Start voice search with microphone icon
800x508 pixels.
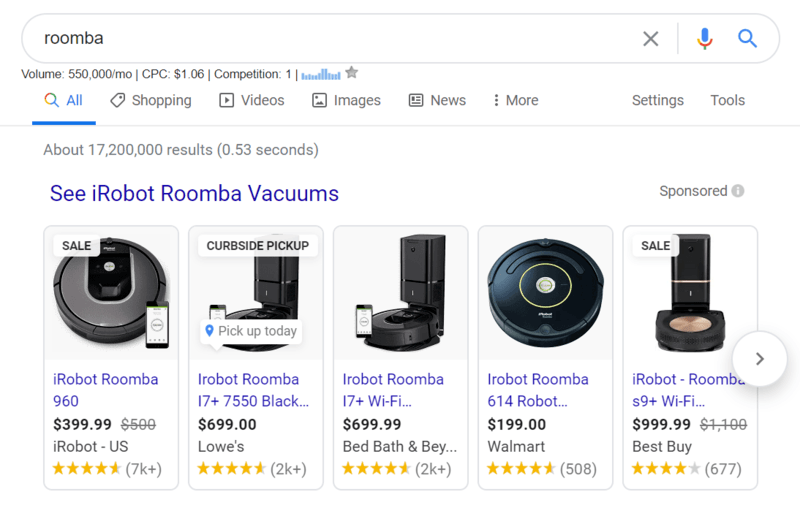tap(705, 39)
